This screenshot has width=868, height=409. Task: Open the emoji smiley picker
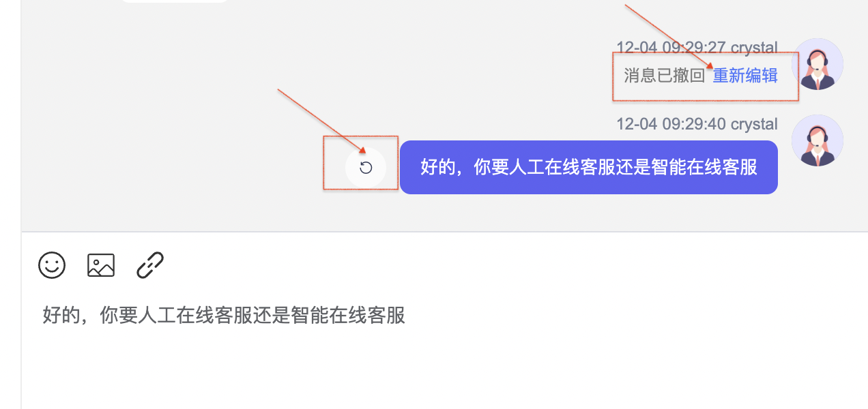point(52,265)
